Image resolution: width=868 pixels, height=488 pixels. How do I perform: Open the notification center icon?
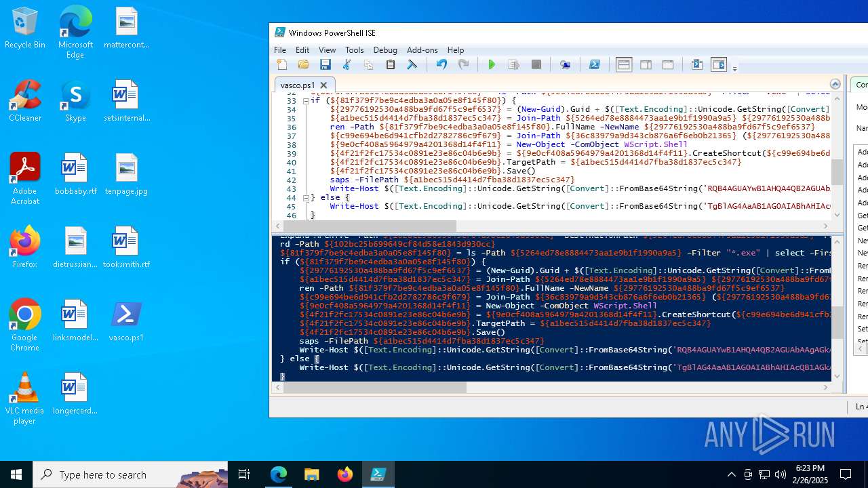coord(846,474)
